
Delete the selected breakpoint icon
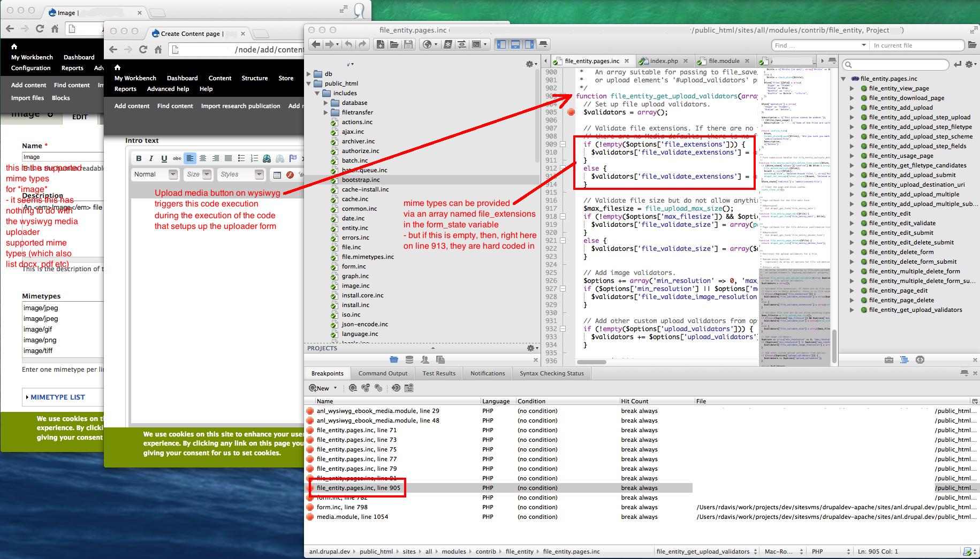click(353, 388)
